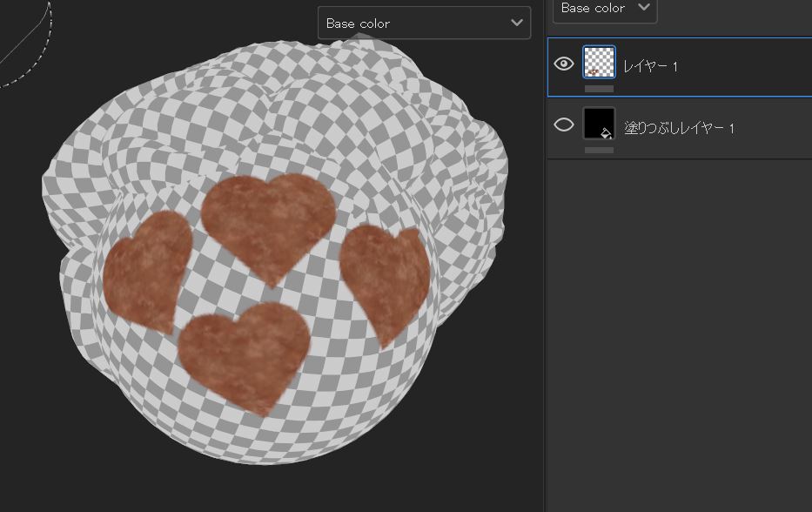Click the paint bucket icon on the fill thumbnail

(x=607, y=133)
